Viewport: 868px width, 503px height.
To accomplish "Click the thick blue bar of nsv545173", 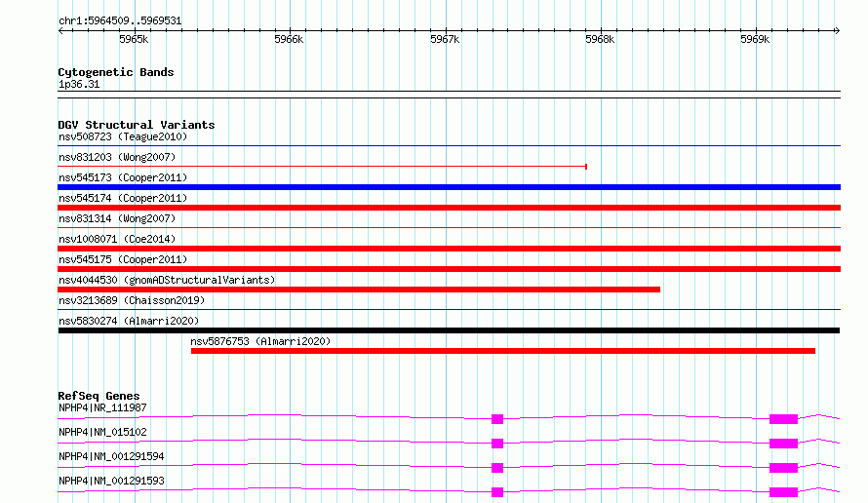I will pyautogui.click(x=449, y=187).
